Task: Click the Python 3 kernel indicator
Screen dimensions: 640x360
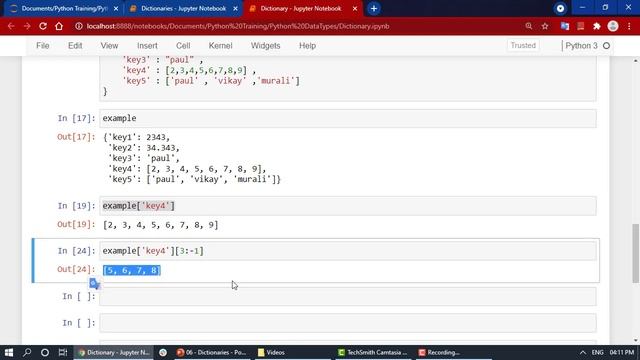Action: click(x=581, y=46)
